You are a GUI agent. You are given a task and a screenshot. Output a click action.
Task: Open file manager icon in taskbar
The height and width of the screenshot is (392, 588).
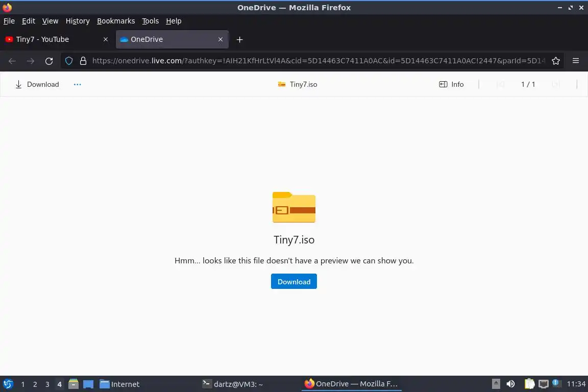[x=73, y=384]
